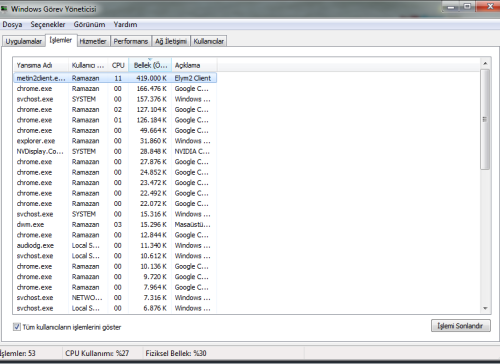This screenshot has width=500, height=364.
Task: Close the Windows Görev Yöneticisi window
Action: coord(489,6)
